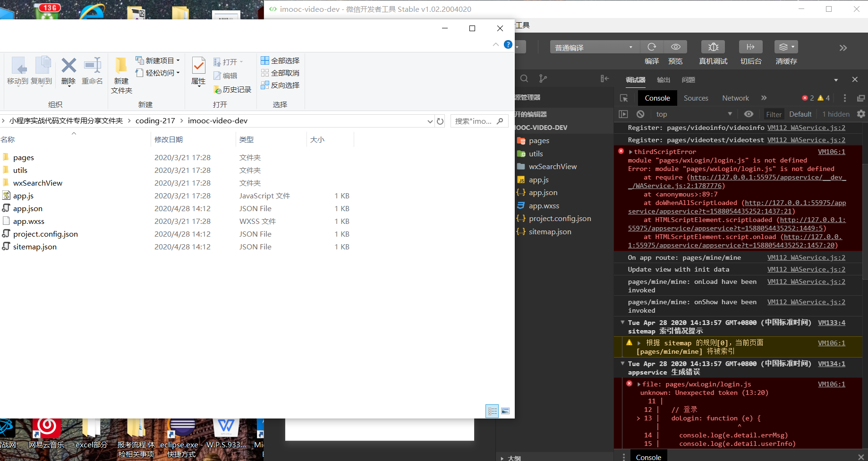This screenshot has height=461, width=868.
Task: Click Edit in Explorer ribbon
Action: coord(225,76)
